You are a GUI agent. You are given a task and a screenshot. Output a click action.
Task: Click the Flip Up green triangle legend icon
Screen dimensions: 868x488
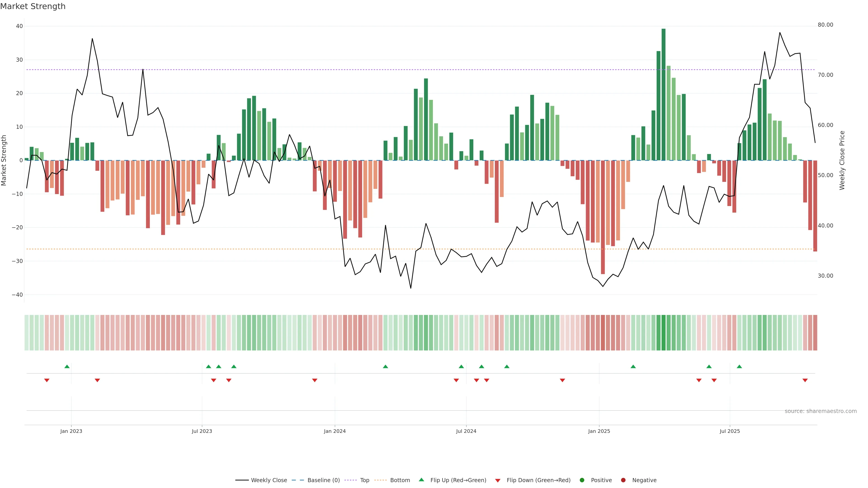(x=421, y=480)
